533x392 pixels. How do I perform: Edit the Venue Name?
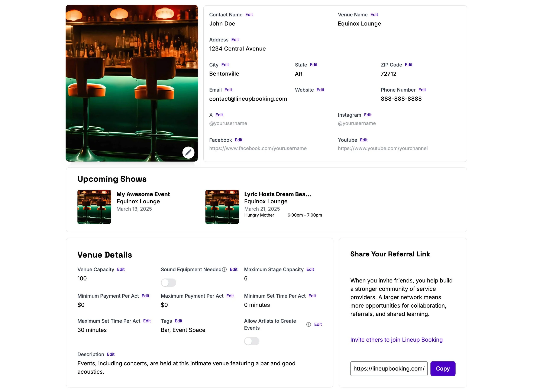[374, 14]
